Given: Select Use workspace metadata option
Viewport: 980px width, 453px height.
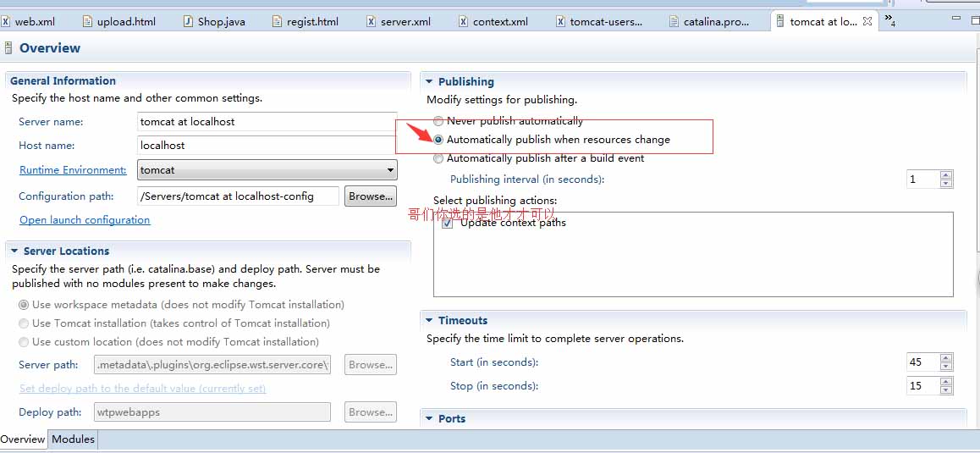Looking at the screenshot, I should coord(181,305).
